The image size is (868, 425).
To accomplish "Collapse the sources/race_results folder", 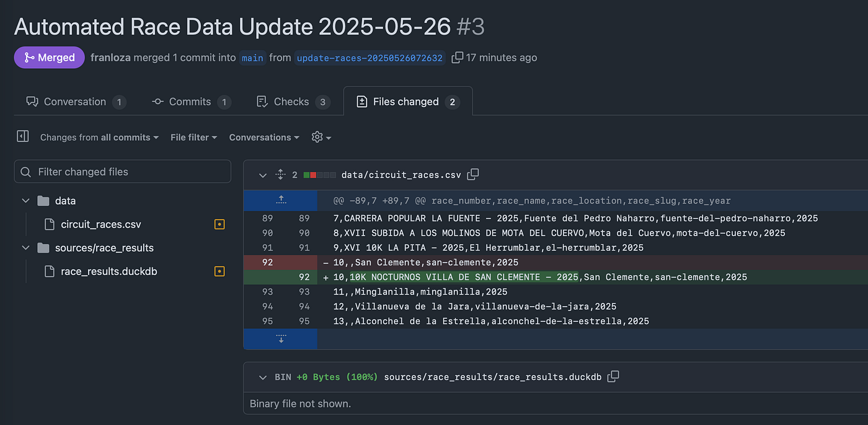I will coord(25,248).
